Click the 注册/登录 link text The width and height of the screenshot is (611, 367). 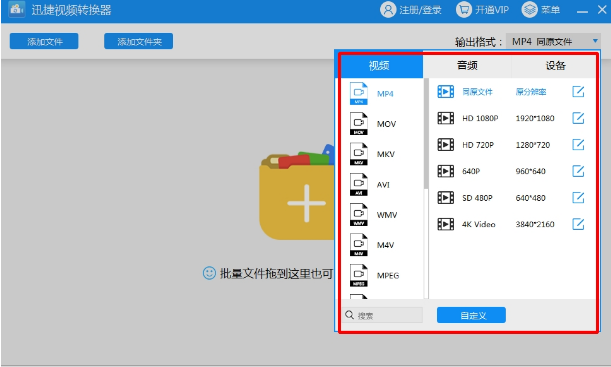[x=420, y=10]
